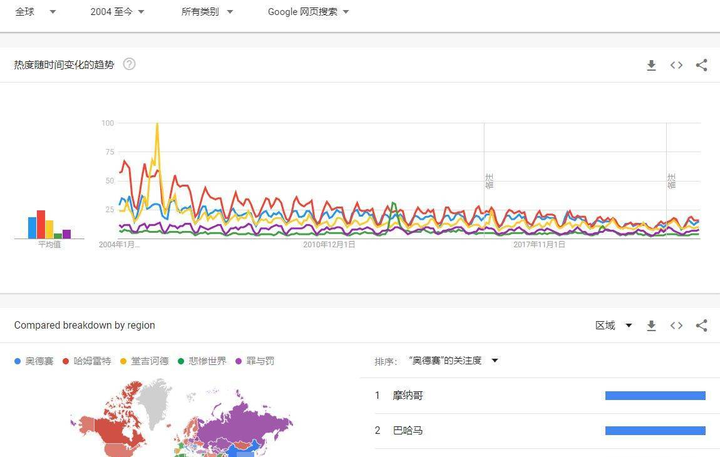
Task: Download the breakdown by region data
Action: coord(651,326)
